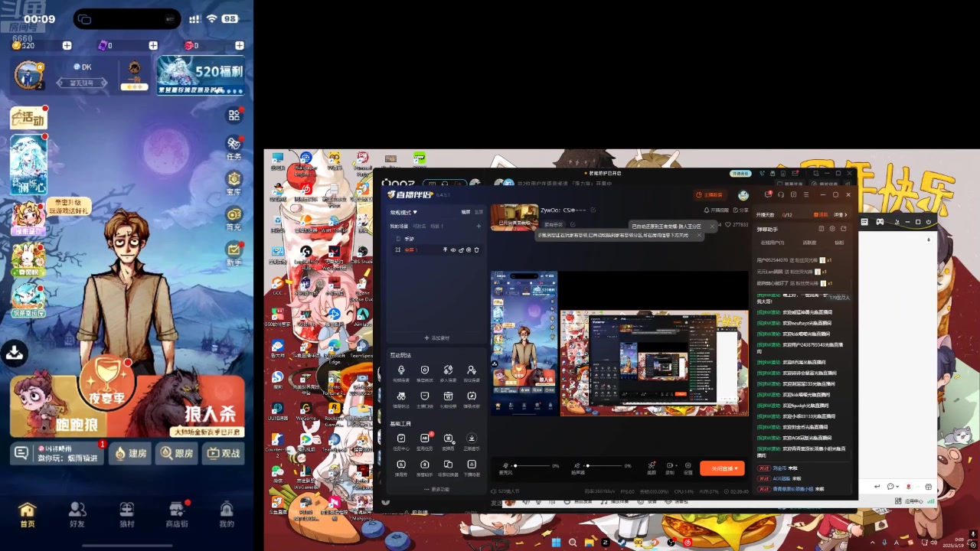Switch to 活跃度 tab in 弹幕助手
The width and height of the screenshot is (980, 551).
809,243
